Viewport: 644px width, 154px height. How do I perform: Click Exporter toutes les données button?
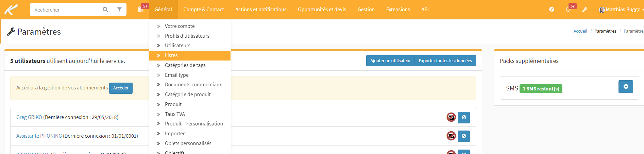(x=445, y=61)
